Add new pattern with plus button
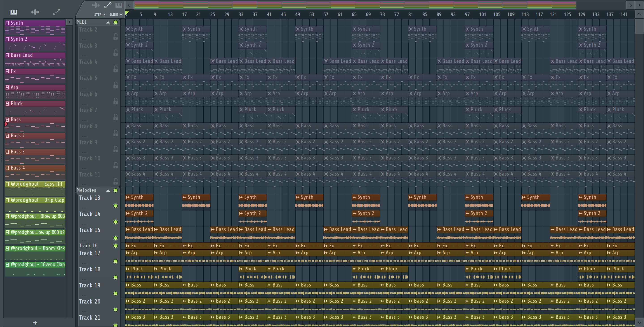The width and height of the screenshot is (644, 327). click(35, 323)
